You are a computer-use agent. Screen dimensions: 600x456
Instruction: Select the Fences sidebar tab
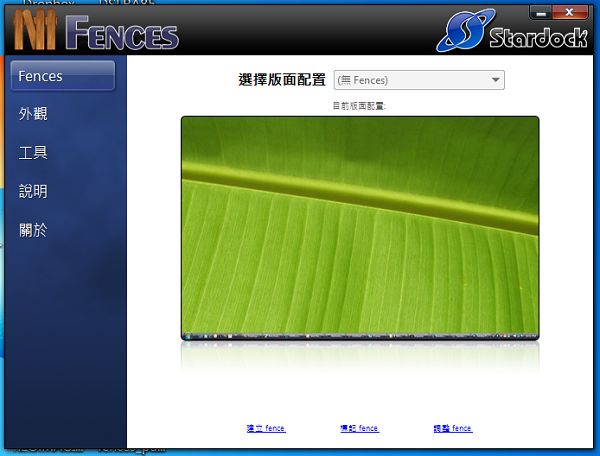(x=63, y=76)
